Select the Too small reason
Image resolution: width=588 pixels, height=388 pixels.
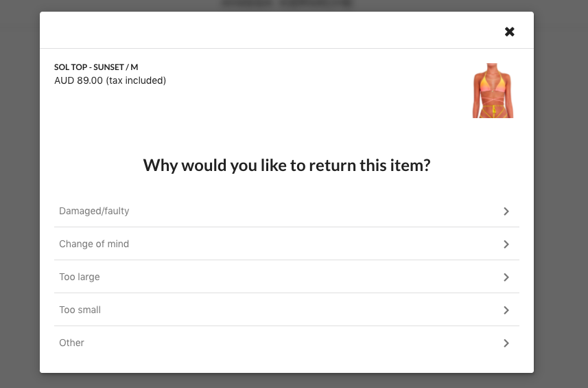point(287,310)
